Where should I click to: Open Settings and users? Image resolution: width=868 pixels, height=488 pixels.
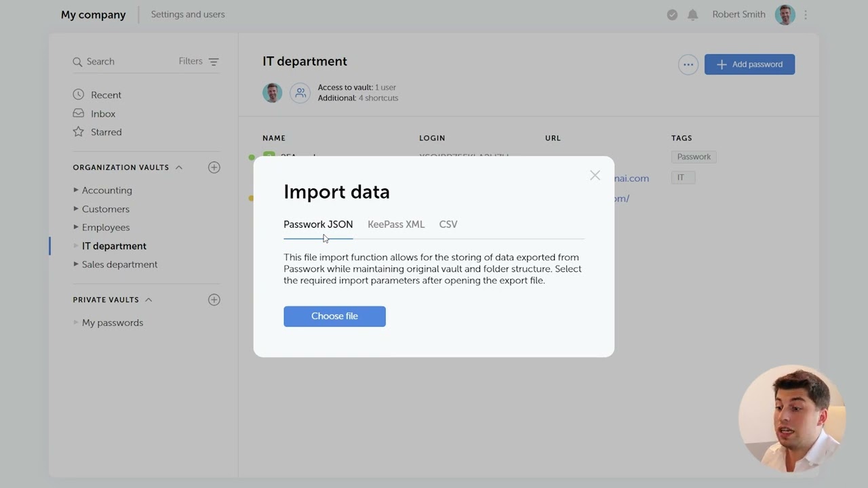188,14
